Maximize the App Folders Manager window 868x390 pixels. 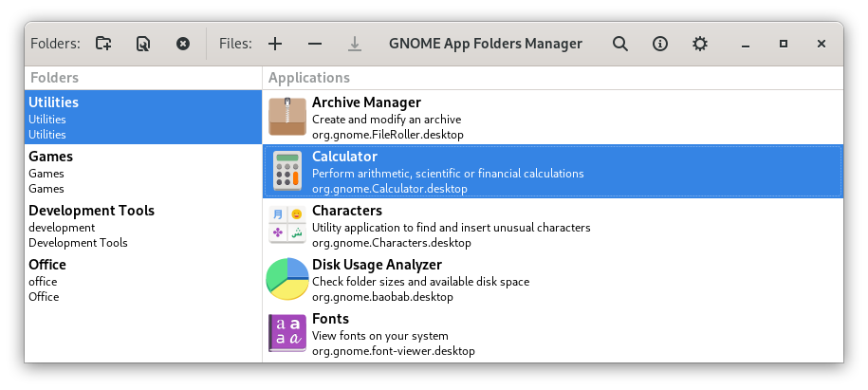coord(784,44)
